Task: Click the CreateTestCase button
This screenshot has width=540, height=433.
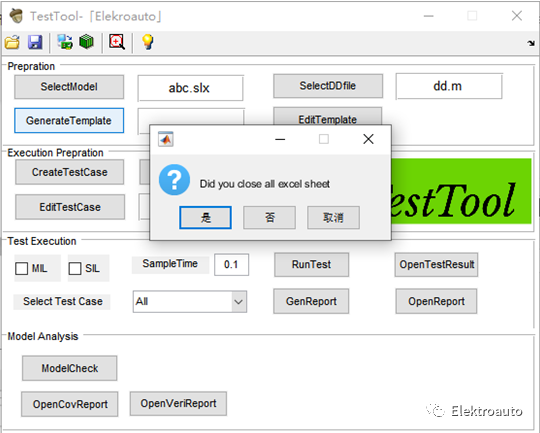Action: tap(70, 172)
